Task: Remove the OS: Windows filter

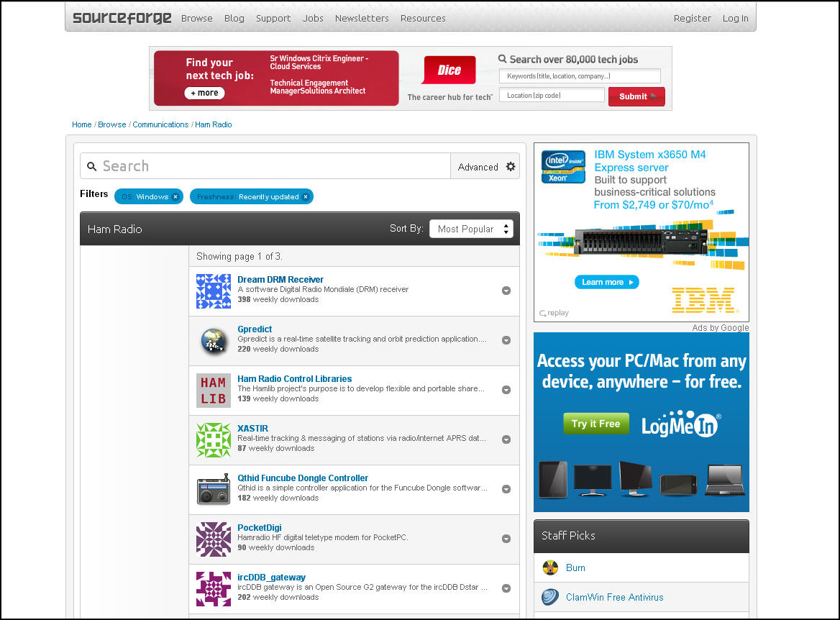Action: click(x=175, y=196)
